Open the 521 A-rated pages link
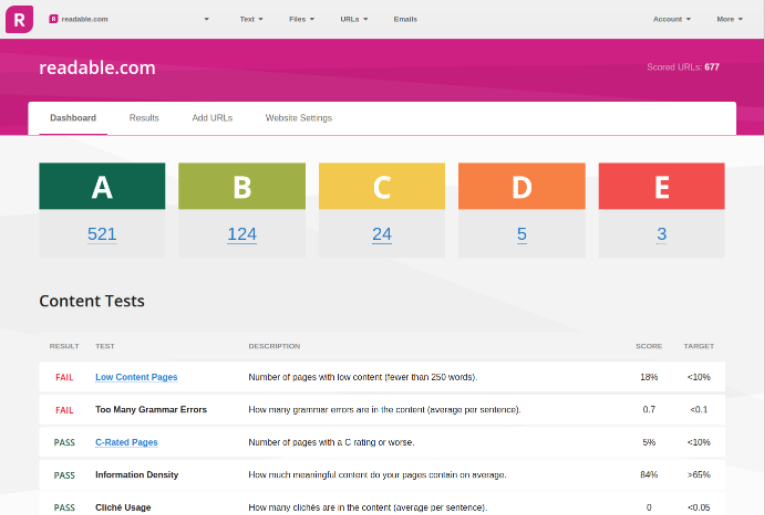The width and height of the screenshot is (765, 515). [102, 234]
